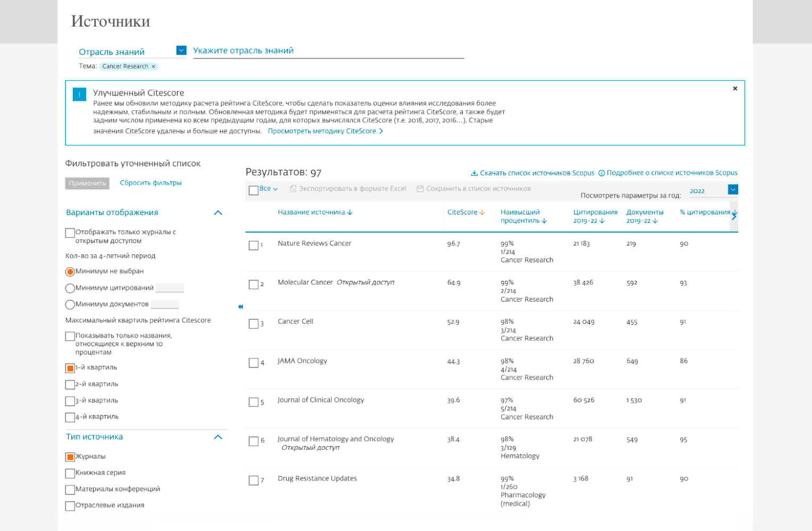
Task: Tick the open access journals only checkbox
Action: point(70,233)
